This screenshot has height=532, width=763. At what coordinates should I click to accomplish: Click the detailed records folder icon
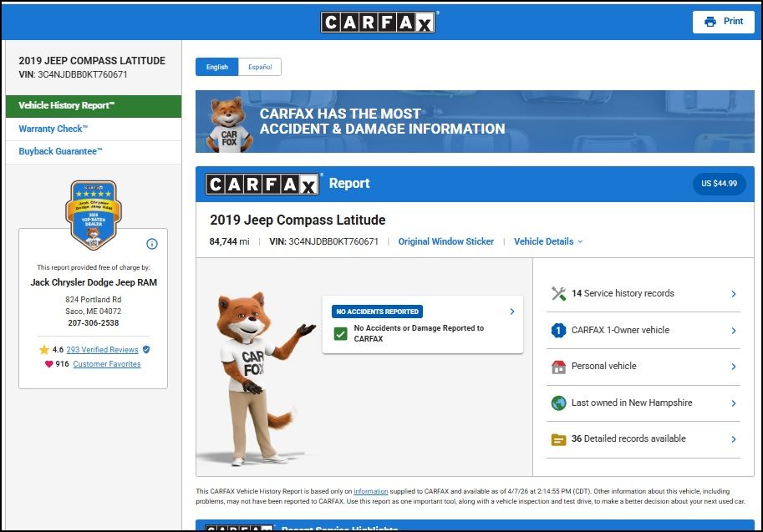tap(559, 439)
